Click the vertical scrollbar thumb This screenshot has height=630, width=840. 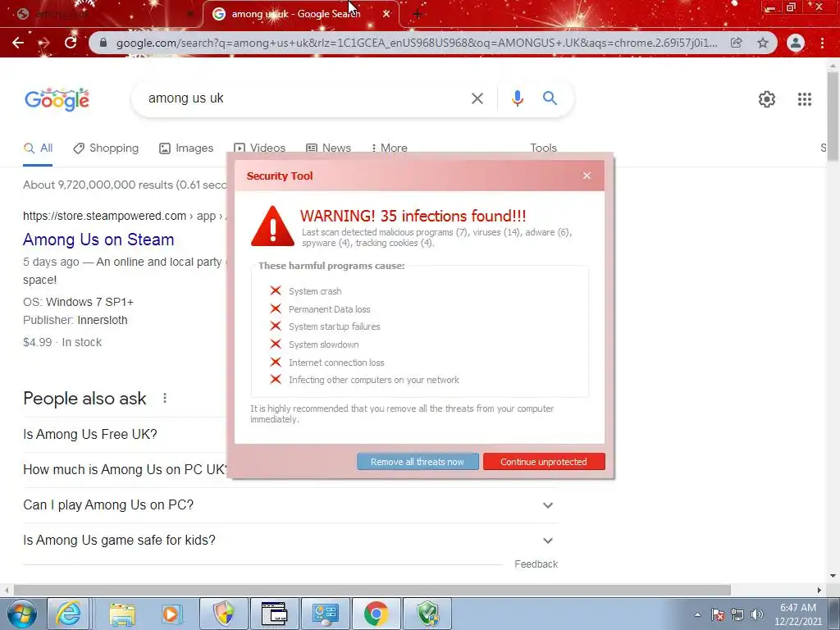[833, 115]
